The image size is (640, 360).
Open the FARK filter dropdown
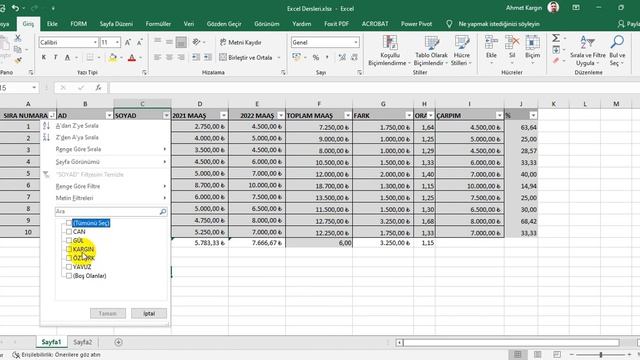pos(409,116)
